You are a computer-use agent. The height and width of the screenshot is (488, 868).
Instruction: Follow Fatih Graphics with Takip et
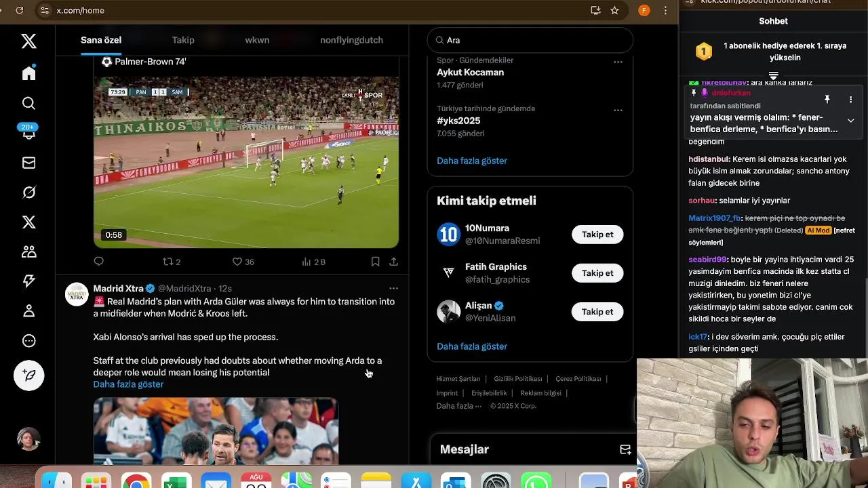pyautogui.click(x=597, y=273)
